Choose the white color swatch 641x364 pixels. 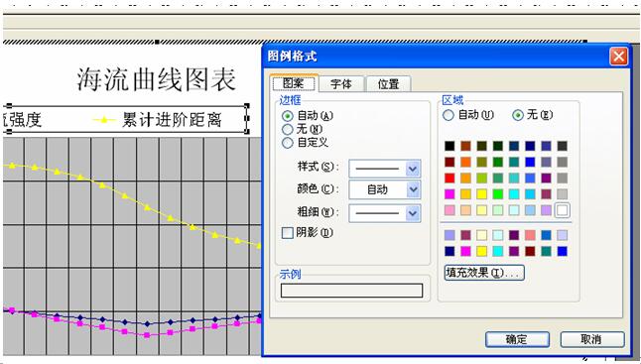click(563, 210)
